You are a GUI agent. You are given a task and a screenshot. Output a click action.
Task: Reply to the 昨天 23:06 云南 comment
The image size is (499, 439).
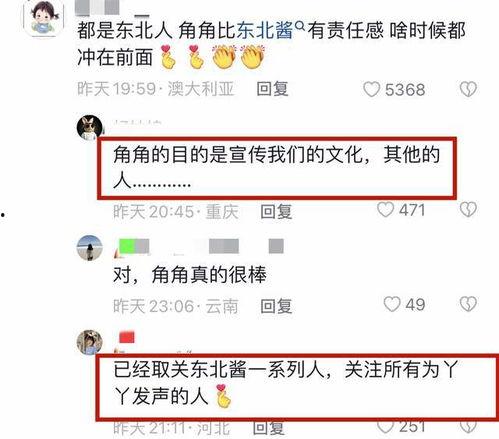[276, 306]
